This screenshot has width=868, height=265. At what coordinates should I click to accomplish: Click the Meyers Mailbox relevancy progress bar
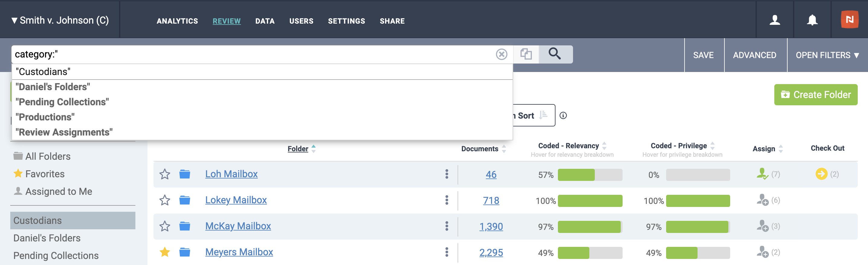point(590,253)
